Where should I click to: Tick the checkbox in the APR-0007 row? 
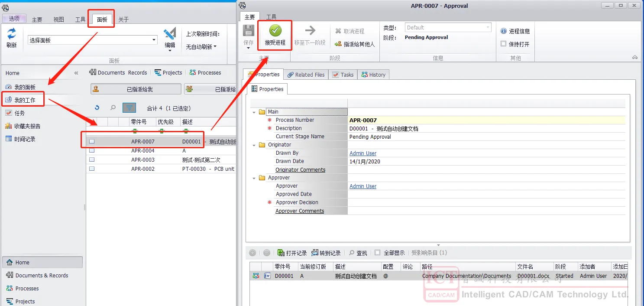click(92, 141)
